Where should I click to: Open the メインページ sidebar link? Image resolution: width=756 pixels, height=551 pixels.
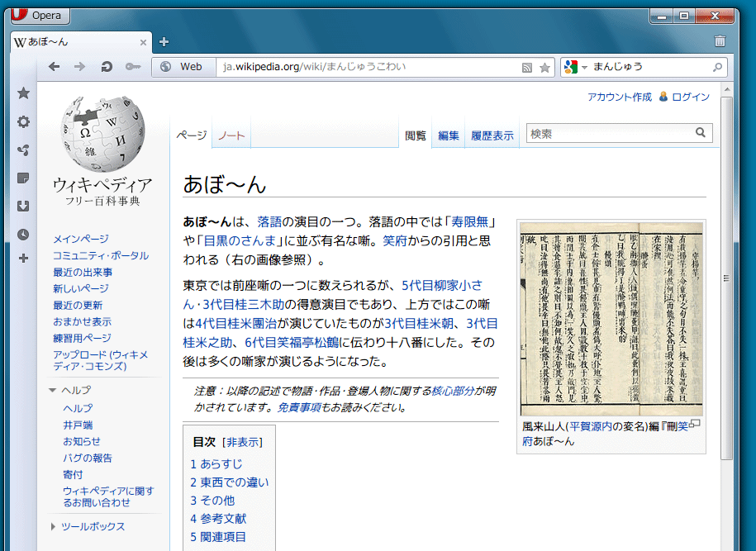point(81,239)
